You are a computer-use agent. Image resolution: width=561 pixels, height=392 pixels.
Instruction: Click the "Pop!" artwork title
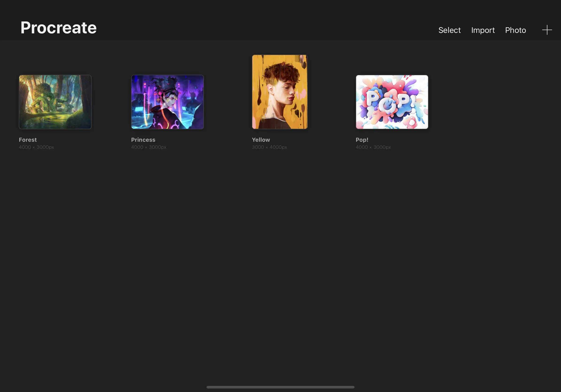coord(362,140)
